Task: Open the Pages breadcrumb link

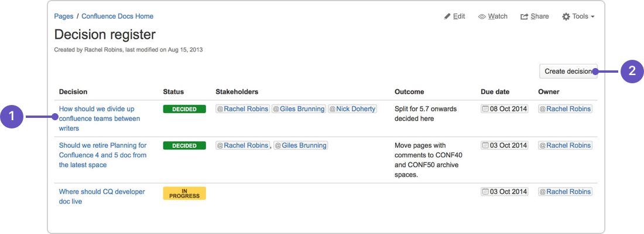Action: (64, 16)
